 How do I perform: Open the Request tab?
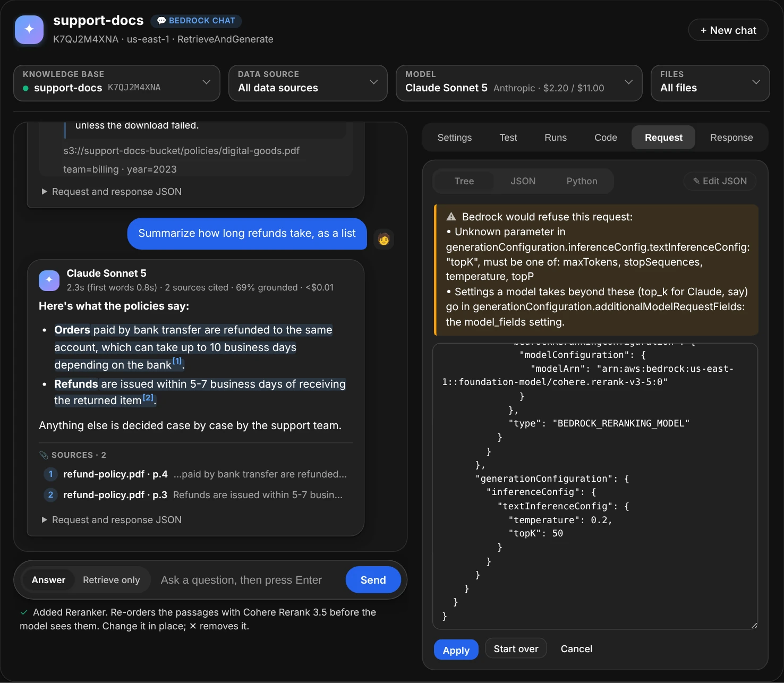[x=663, y=138]
